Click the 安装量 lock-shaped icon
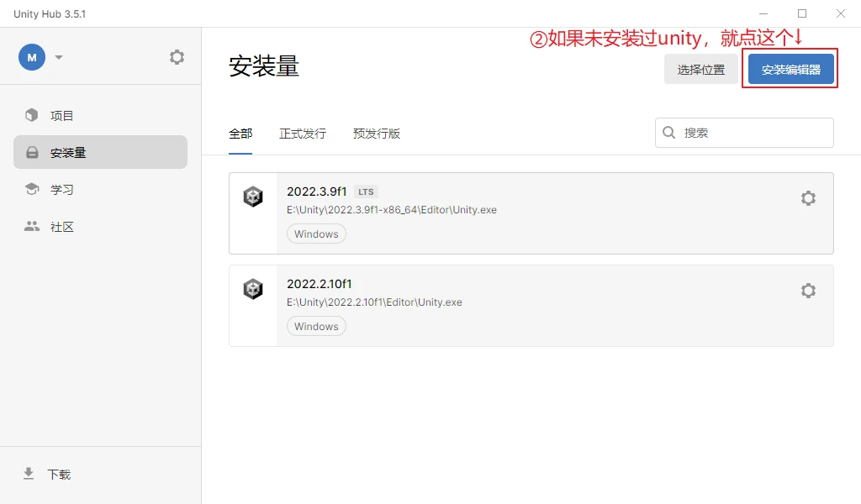The height and width of the screenshot is (504, 861). point(33,153)
